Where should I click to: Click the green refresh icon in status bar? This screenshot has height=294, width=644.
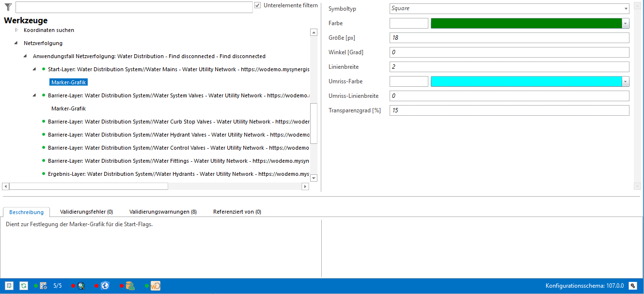(23, 286)
